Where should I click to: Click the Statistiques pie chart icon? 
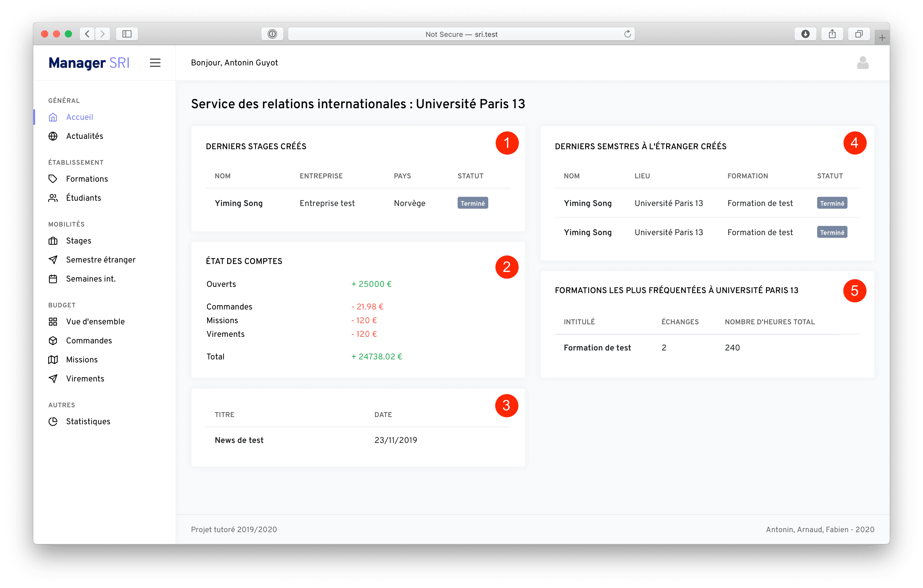coord(53,421)
